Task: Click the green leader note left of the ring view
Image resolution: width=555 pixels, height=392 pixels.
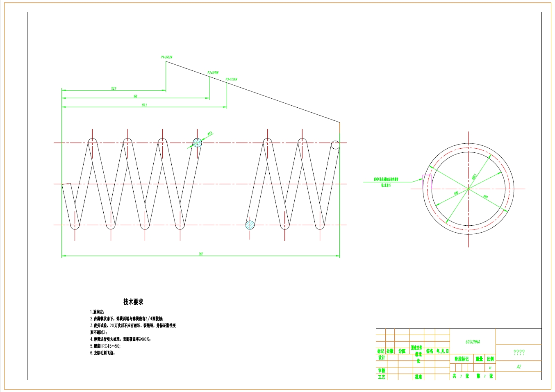Action: click(x=386, y=182)
